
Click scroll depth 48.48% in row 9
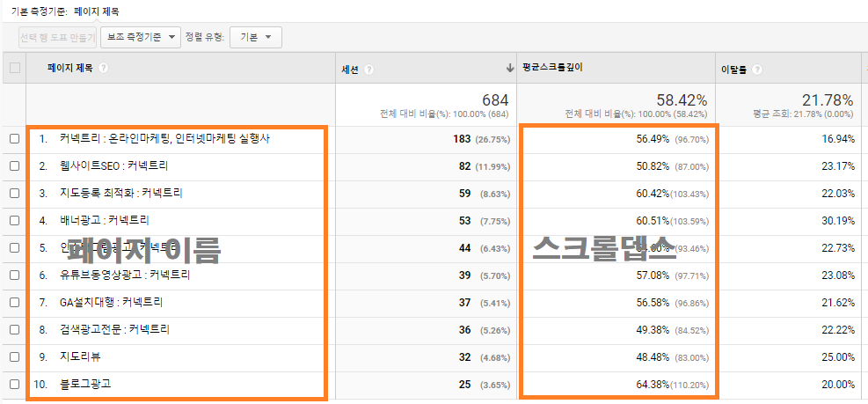653,356
